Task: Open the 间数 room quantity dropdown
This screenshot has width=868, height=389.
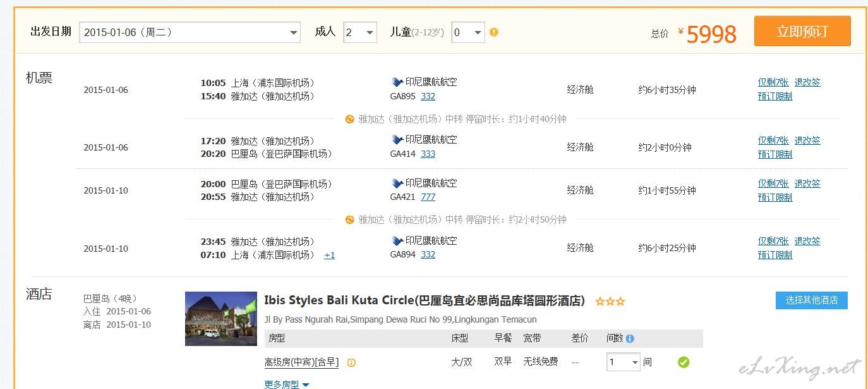Action: 623,362
